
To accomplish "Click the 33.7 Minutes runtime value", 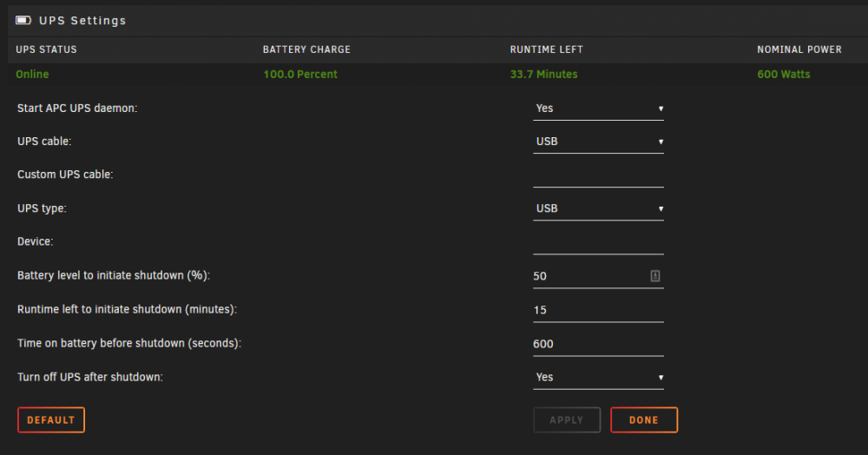I will coord(543,74).
